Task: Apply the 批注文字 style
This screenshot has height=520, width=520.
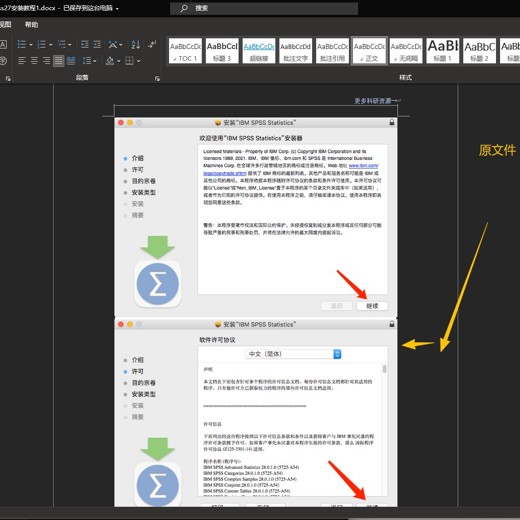Action: click(295, 51)
